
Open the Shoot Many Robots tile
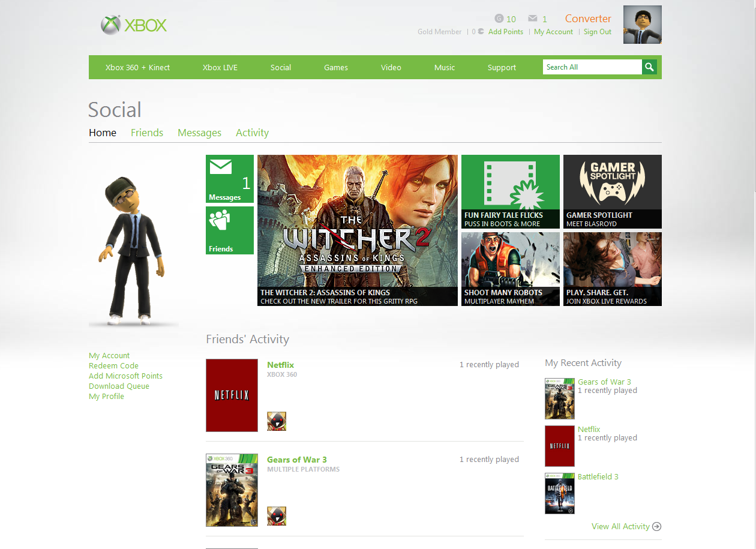pos(511,269)
